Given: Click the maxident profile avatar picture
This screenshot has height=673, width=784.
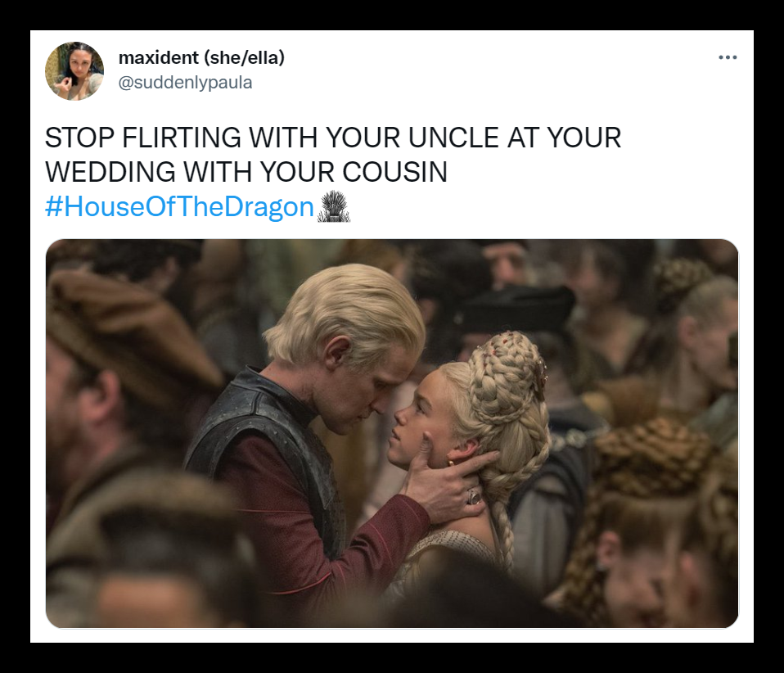Looking at the screenshot, I should (x=74, y=71).
